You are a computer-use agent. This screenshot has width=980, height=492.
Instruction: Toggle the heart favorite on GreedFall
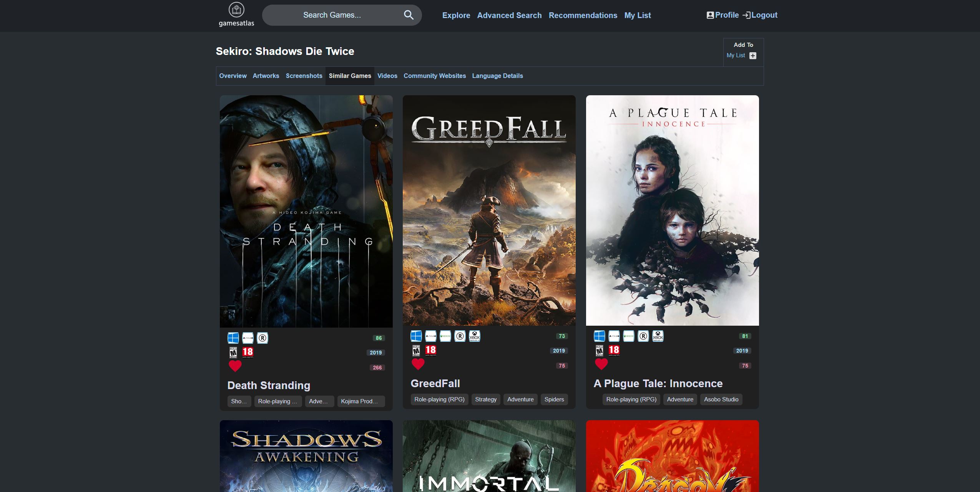pos(418,364)
